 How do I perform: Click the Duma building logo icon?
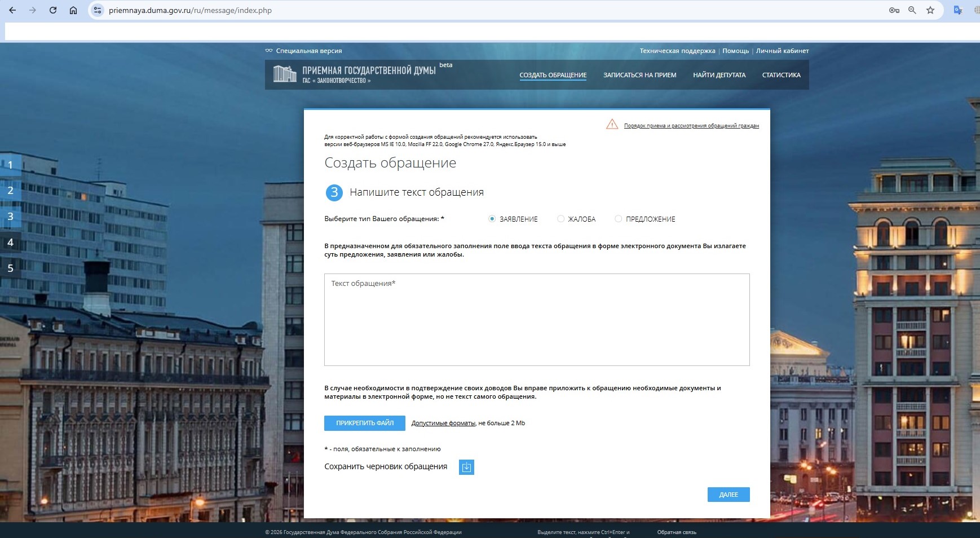pyautogui.click(x=285, y=74)
